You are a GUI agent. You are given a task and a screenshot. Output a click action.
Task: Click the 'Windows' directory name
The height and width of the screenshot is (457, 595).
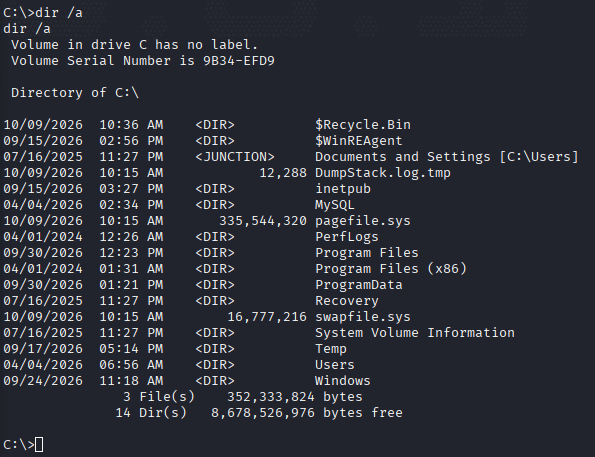[x=343, y=381]
